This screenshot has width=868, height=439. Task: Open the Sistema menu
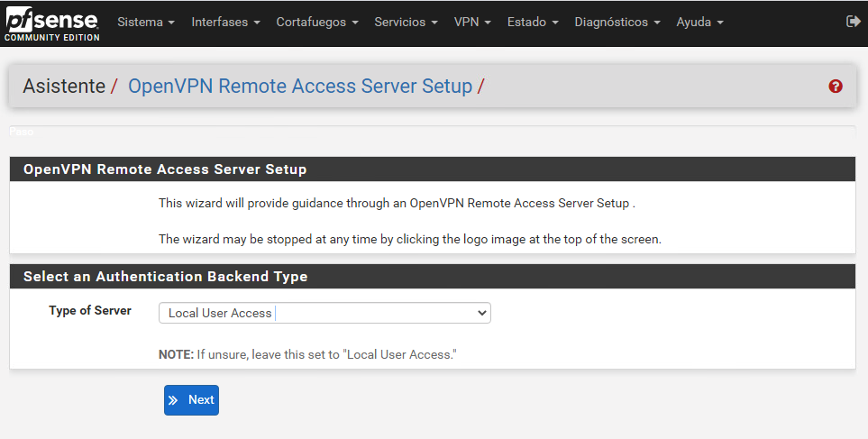(146, 22)
